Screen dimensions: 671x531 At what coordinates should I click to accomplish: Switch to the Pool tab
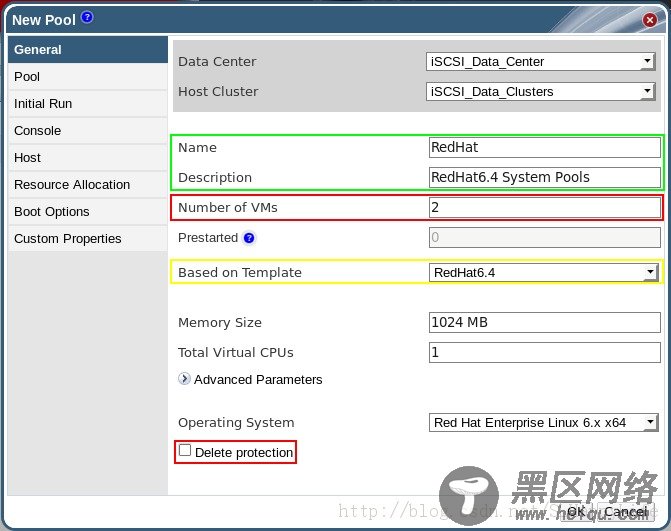tap(88, 77)
